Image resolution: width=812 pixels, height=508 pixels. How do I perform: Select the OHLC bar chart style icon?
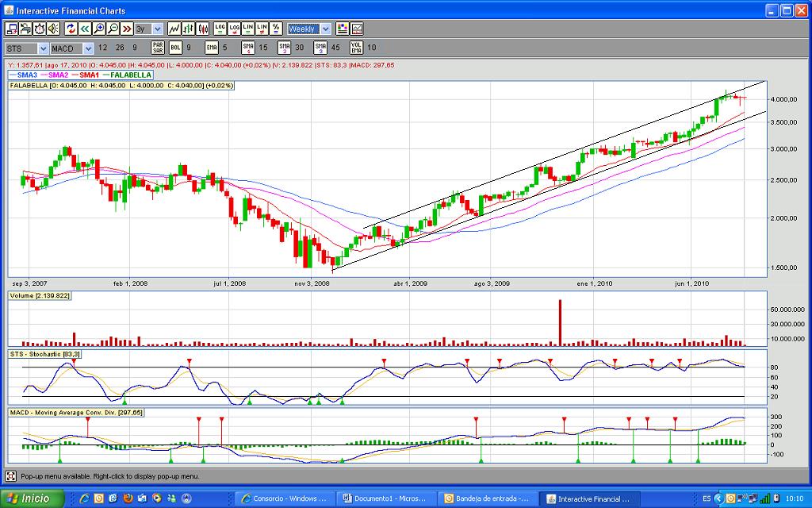tap(187, 29)
